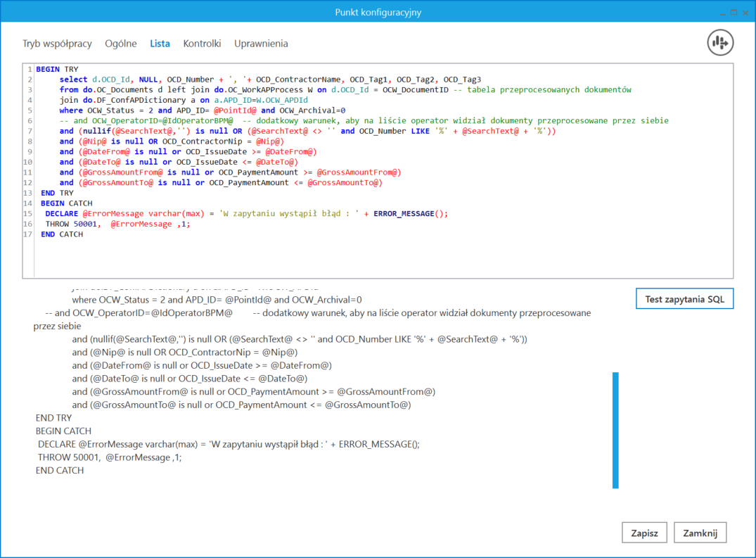Close the window with the X icon
The width and height of the screenshot is (756, 558).
click(745, 13)
